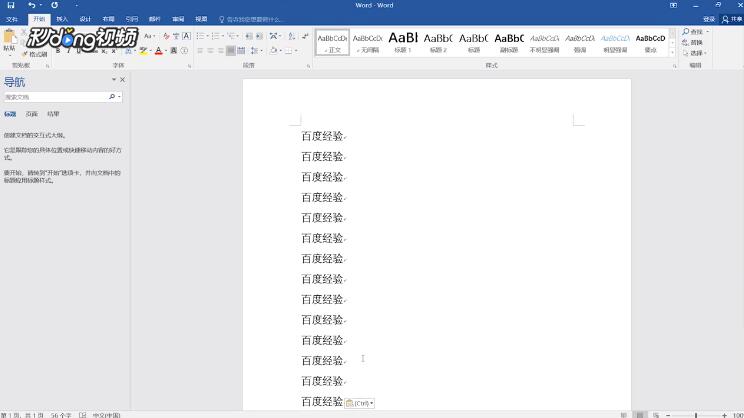This screenshot has width=744, height=418.
Task: Switch to the 布局 (Layout) ribbon tab
Action: click(x=108, y=19)
